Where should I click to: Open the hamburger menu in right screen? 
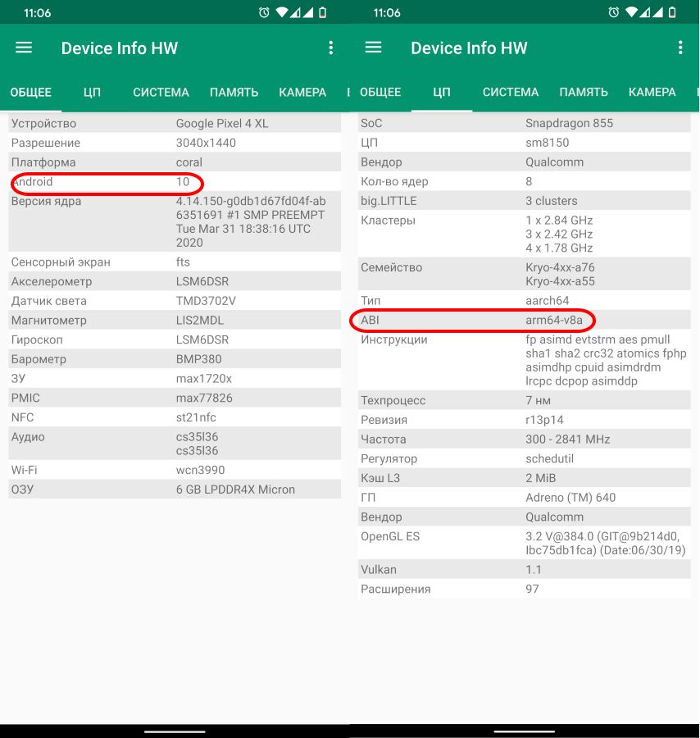[373, 47]
